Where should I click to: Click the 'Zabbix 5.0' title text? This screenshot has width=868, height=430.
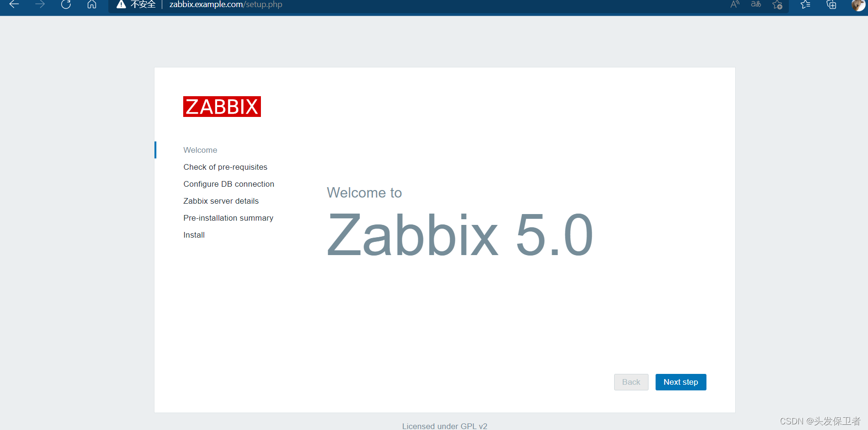tap(460, 234)
